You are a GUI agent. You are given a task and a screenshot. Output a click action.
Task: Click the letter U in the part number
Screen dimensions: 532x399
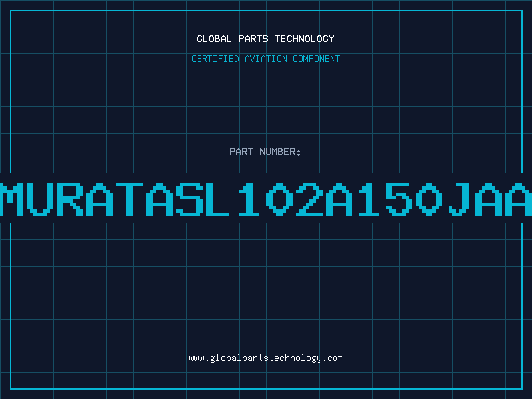pyautogui.click(x=40, y=199)
